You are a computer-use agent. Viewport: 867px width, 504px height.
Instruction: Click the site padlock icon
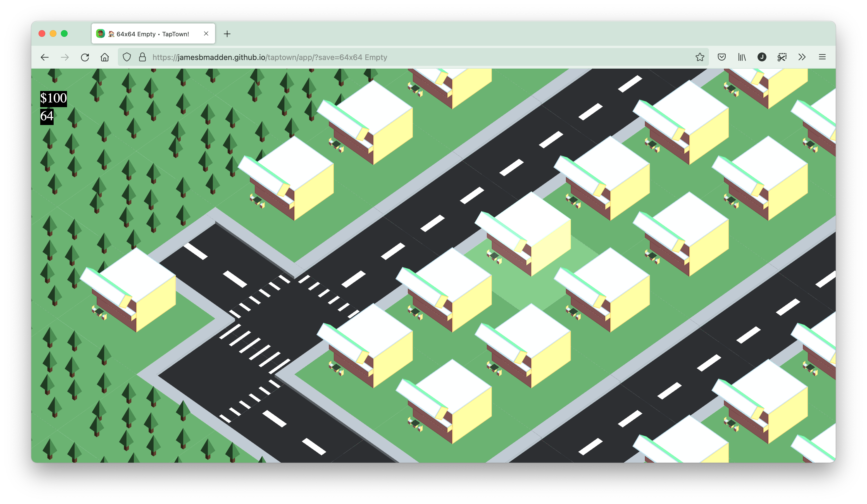pyautogui.click(x=142, y=57)
